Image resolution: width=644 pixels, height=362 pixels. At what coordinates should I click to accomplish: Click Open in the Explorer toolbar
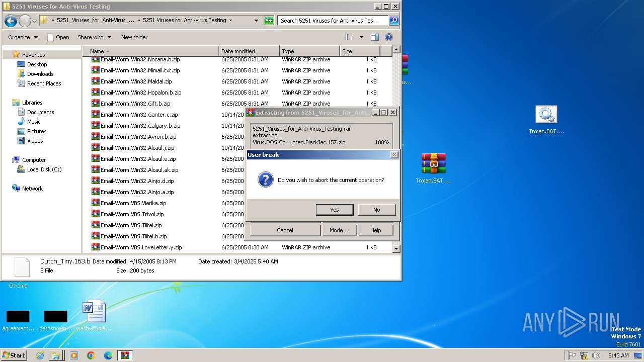click(58, 37)
